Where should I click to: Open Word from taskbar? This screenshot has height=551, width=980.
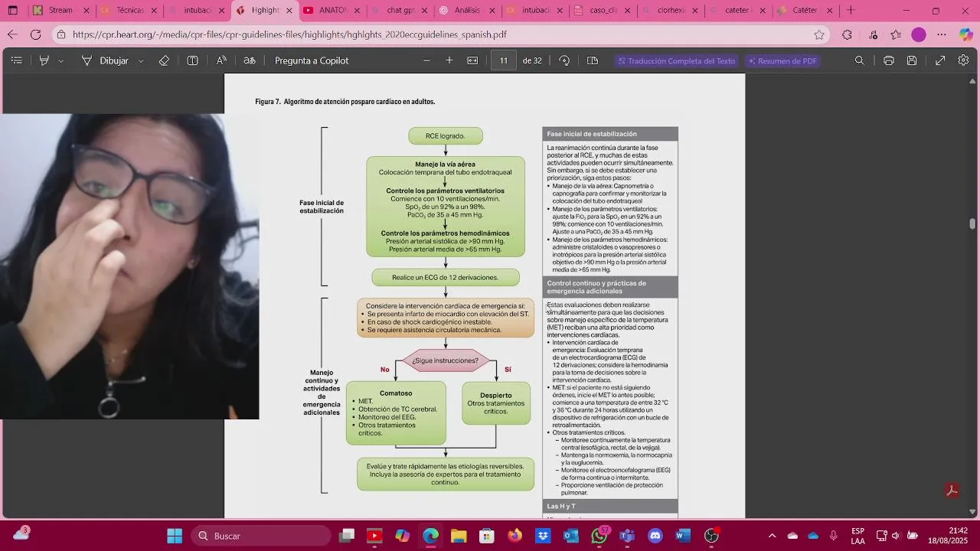click(x=683, y=536)
